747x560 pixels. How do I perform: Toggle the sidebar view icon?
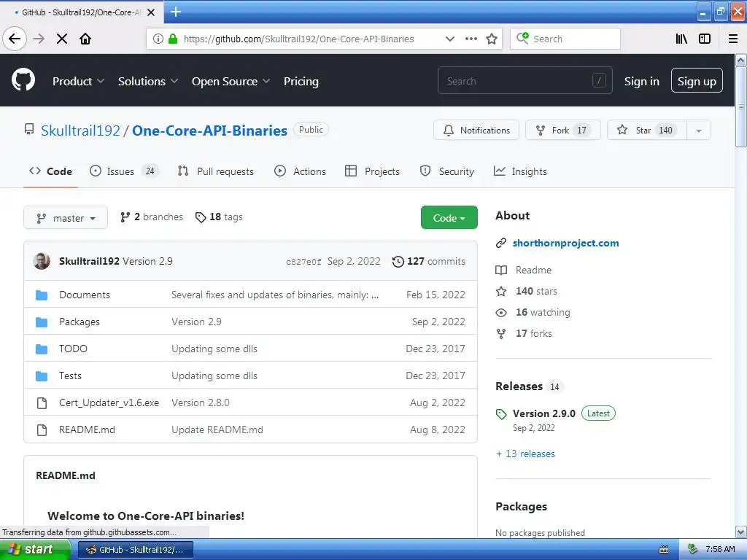[705, 39]
